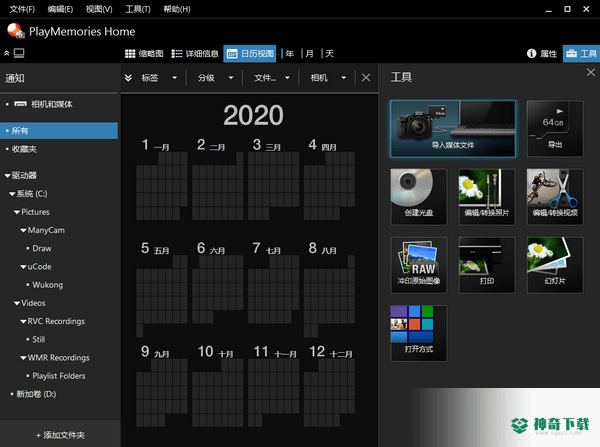Open the 导入媒体文件 import tool
600x447 pixels.
pos(453,129)
